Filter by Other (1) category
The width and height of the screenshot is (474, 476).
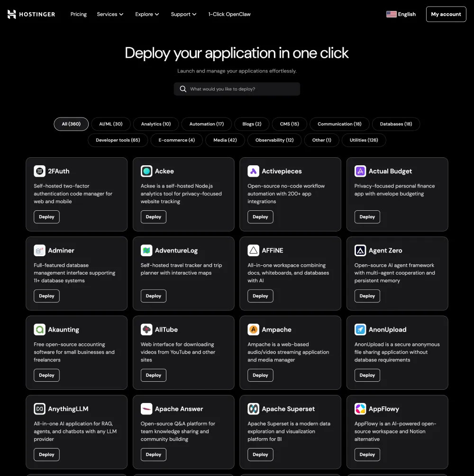coord(322,140)
